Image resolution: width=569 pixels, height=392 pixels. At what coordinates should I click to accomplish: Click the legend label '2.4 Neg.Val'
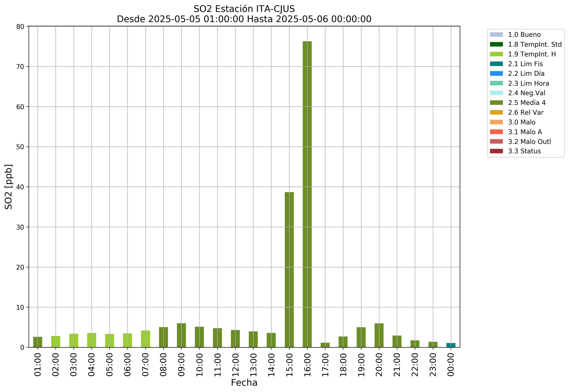tap(527, 93)
